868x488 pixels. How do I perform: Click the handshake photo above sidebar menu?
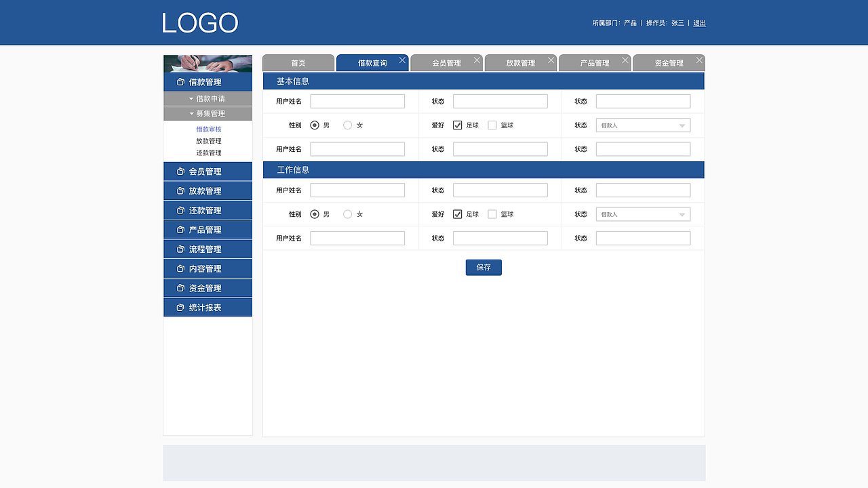pyautogui.click(x=208, y=64)
